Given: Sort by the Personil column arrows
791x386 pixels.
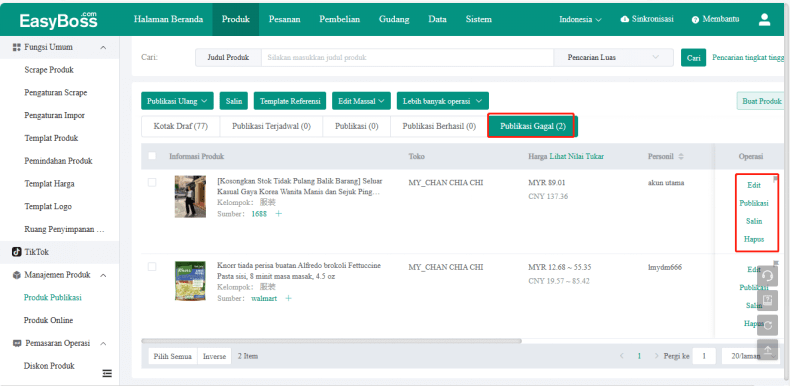Looking at the screenshot, I should click(x=681, y=157).
